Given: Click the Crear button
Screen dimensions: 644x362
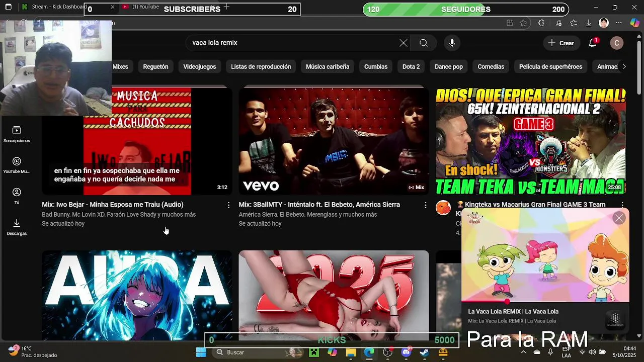Looking at the screenshot, I should point(561,43).
